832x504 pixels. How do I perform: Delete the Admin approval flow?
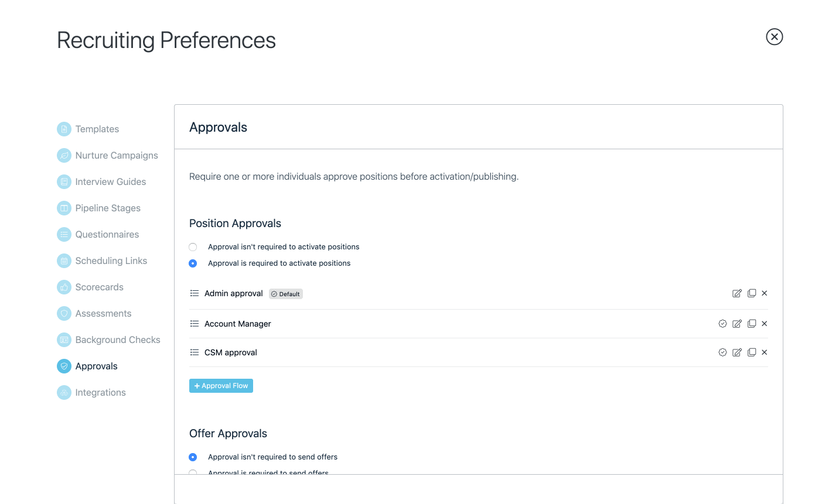click(x=765, y=293)
